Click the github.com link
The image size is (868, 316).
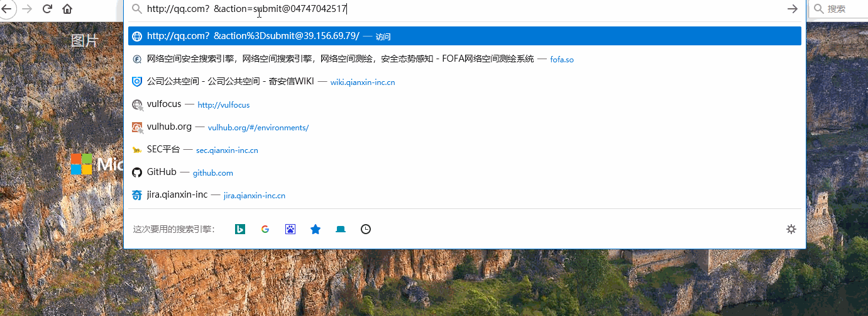(x=213, y=173)
